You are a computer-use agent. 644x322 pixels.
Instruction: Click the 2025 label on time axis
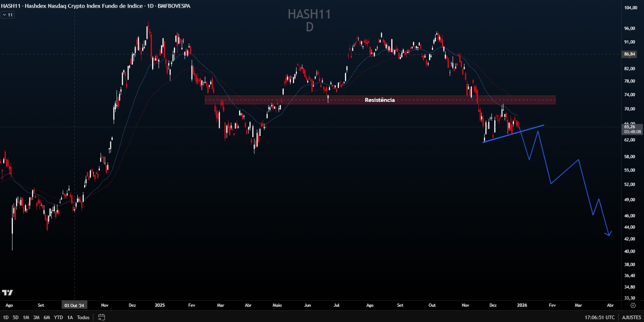pyautogui.click(x=160, y=305)
